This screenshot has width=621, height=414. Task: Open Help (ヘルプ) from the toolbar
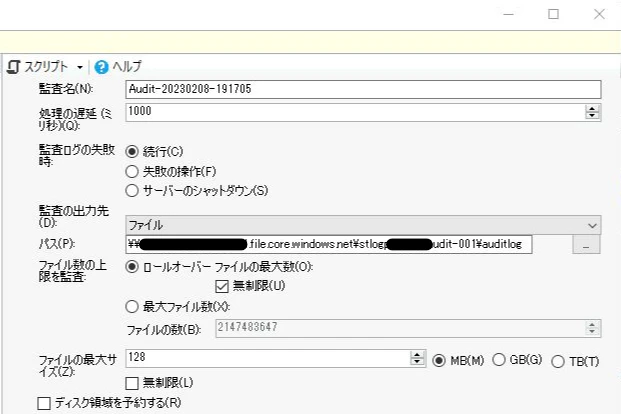click(118, 67)
